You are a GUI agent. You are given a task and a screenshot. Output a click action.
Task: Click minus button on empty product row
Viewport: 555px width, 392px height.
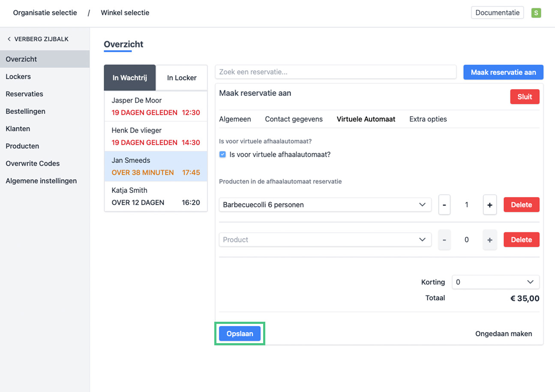click(x=444, y=240)
